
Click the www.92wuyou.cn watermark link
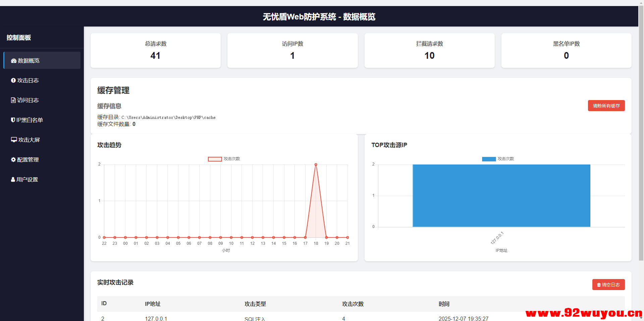[584, 313]
